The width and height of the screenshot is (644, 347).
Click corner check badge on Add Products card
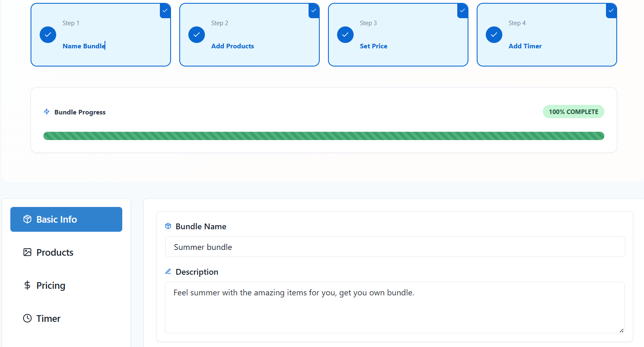point(314,11)
